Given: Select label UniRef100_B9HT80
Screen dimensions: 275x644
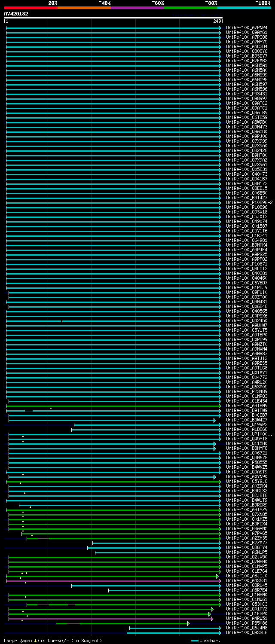Looking at the screenshot, I should [247, 155].
